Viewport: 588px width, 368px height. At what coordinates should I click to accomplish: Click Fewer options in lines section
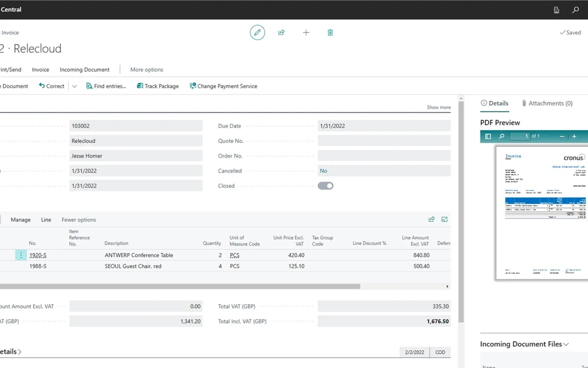point(79,220)
